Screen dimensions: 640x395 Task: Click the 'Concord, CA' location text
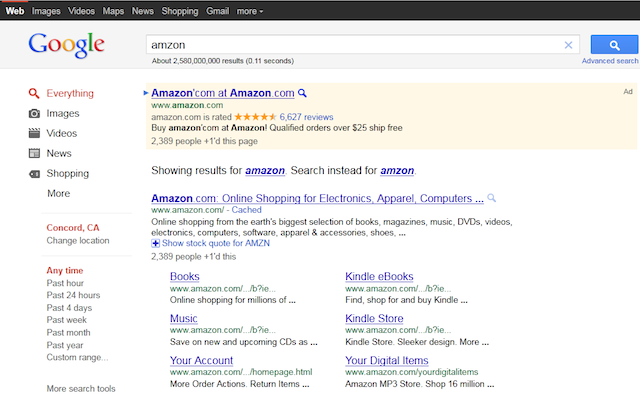click(73, 228)
